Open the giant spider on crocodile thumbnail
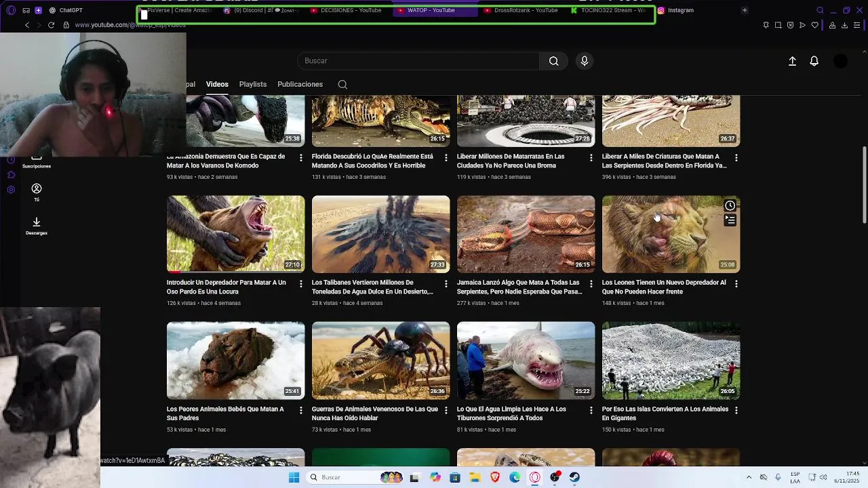Viewport: 868px width, 488px height. (380, 361)
